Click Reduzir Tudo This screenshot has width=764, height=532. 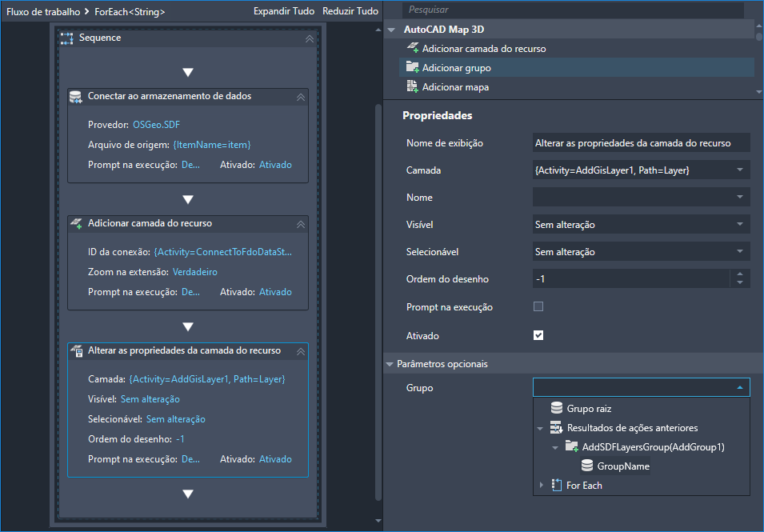click(x=350, y=11)
